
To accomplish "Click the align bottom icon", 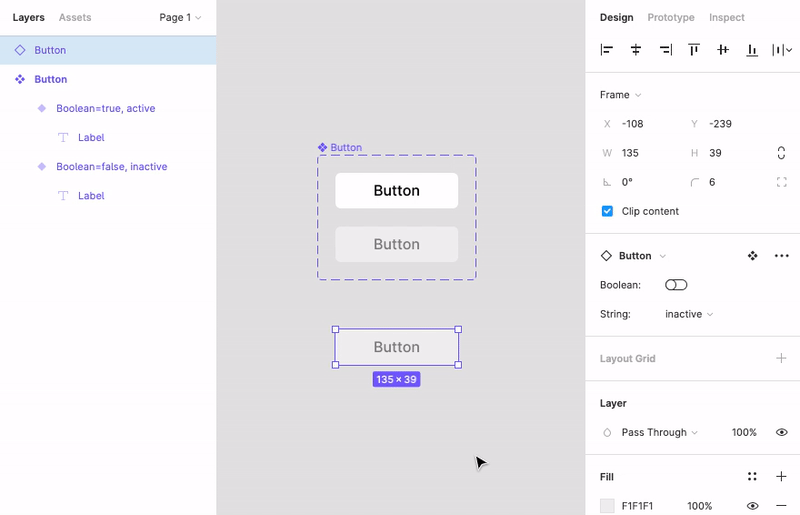I will tap(752, 50).
